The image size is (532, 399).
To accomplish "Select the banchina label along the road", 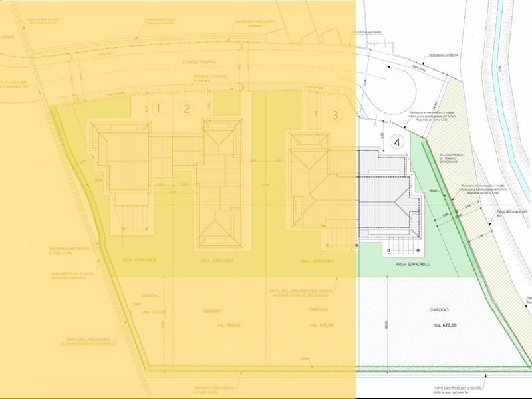I will click(x=420, y=68).
